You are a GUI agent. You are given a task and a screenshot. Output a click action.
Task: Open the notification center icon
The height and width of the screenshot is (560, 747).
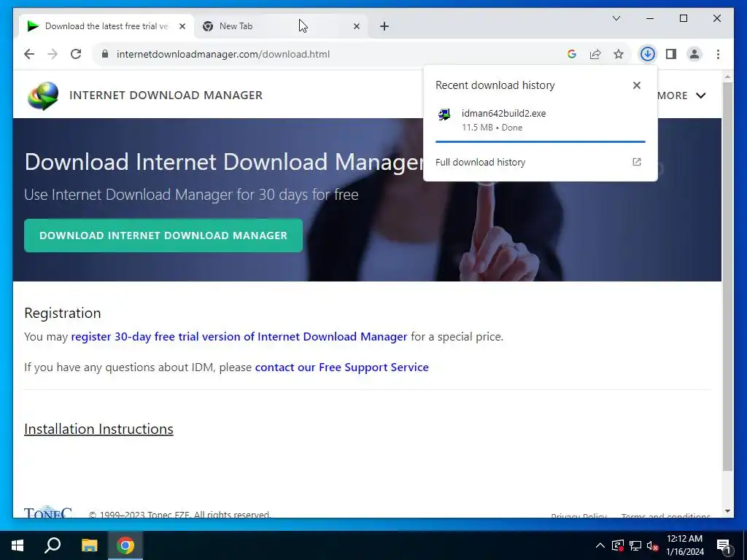coord(724,545)
